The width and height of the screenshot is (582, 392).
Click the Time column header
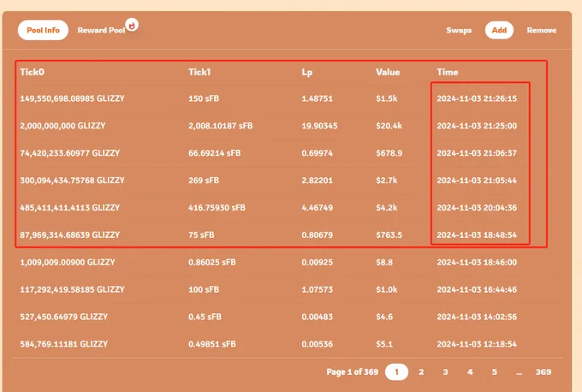(448, 72)
